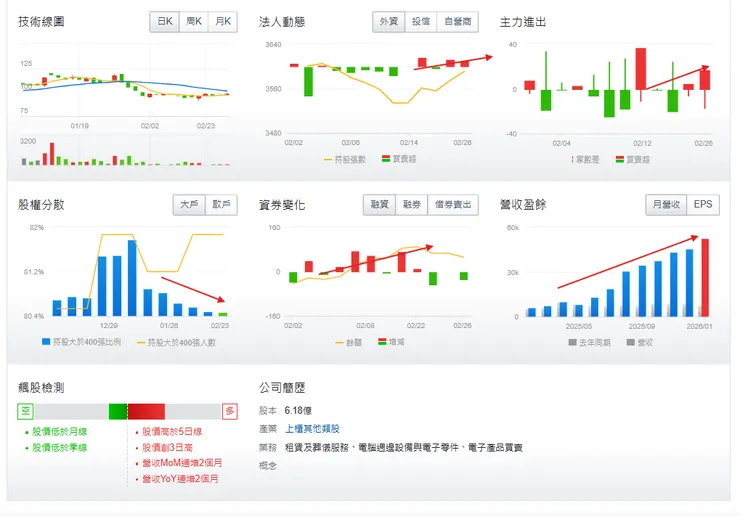Image resolution: width=740 pixels, height=516 pixels.
Task: Open 上櫃其他類股 industry link
Action: [x=312, y=429]
